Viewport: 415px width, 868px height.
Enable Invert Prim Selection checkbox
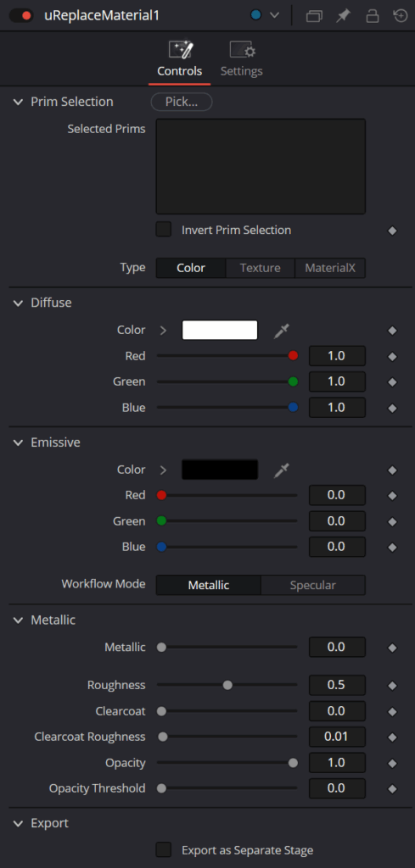coord(164,230)
